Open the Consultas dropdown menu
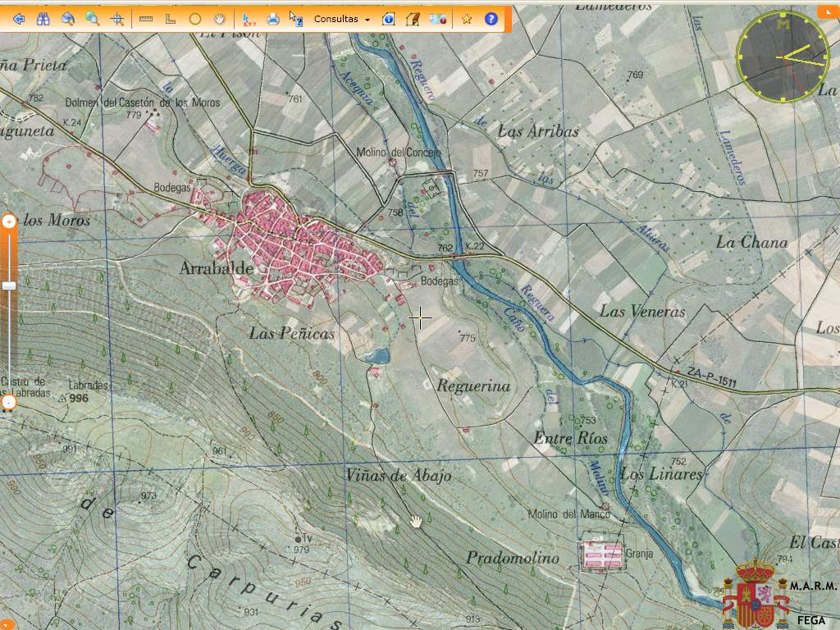The width and height of the screenshot is (840, 630). click(342, 19)
